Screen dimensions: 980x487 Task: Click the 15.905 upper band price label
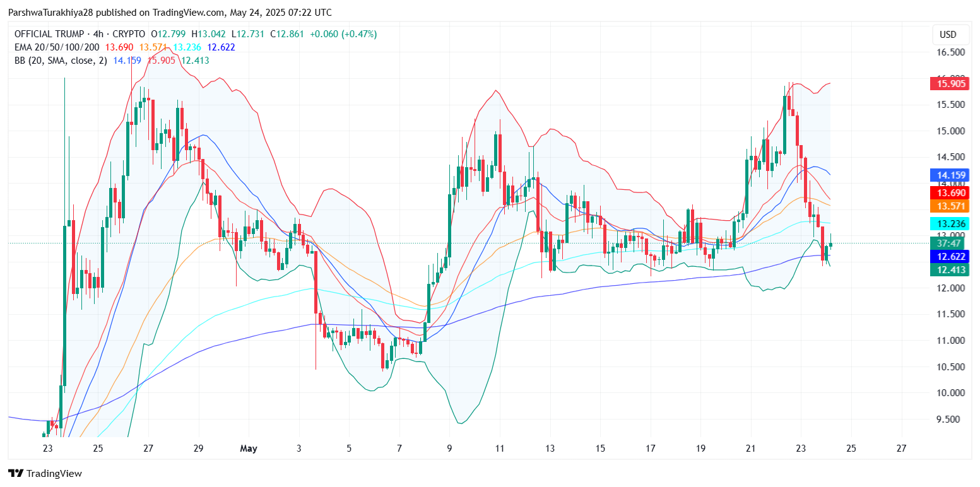[948, 84]
